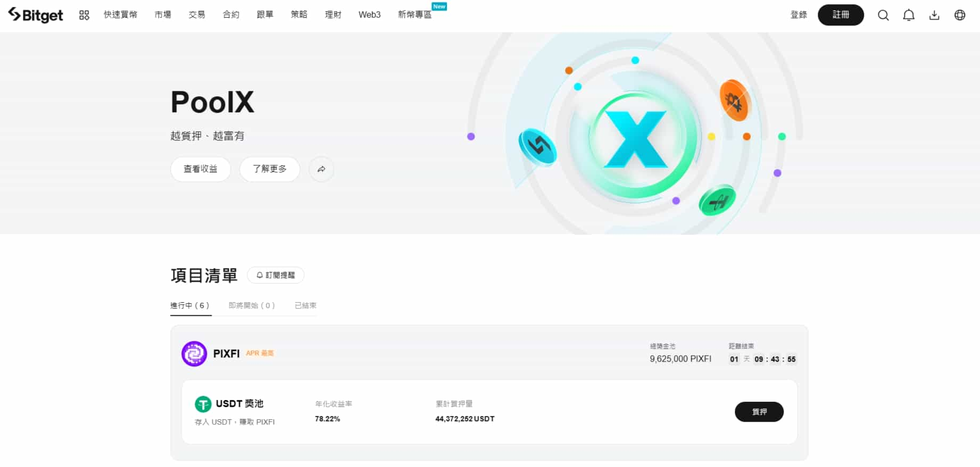The height and width of the screenshot is (467, 980).
Task: Open the 合約 menu
Action: coord(231,15)
